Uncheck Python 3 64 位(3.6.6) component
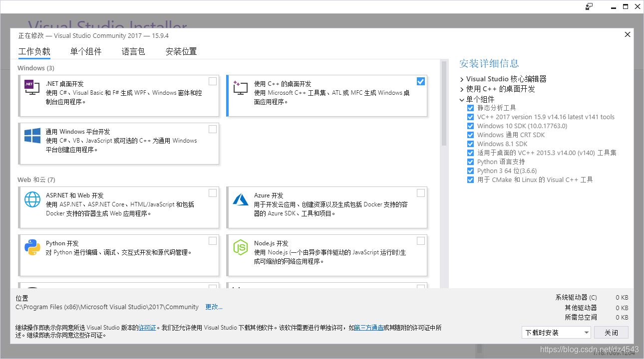The height and width of the screenshot is (359, 644). (470, 171)
